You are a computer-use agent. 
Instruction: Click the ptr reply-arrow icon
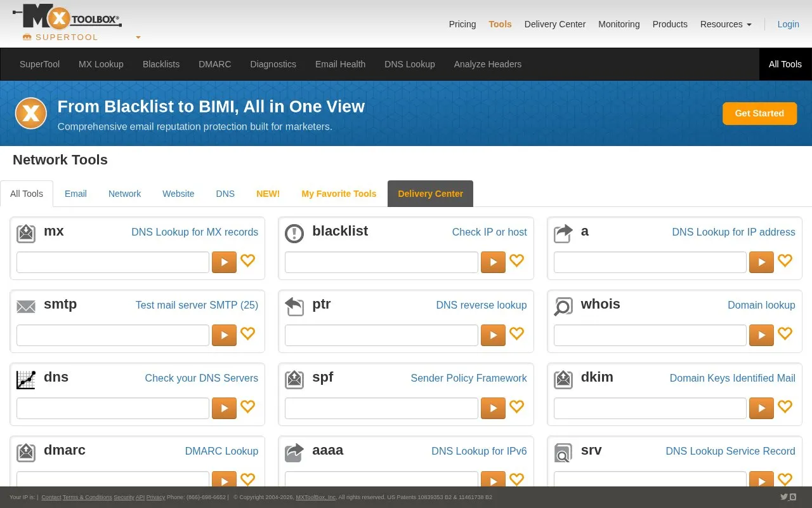294,307
